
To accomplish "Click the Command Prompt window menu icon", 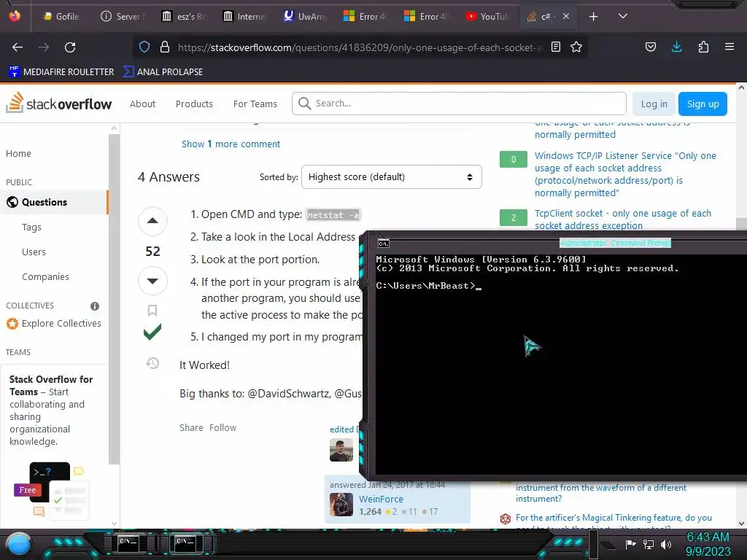I will (x=383, y=244).
